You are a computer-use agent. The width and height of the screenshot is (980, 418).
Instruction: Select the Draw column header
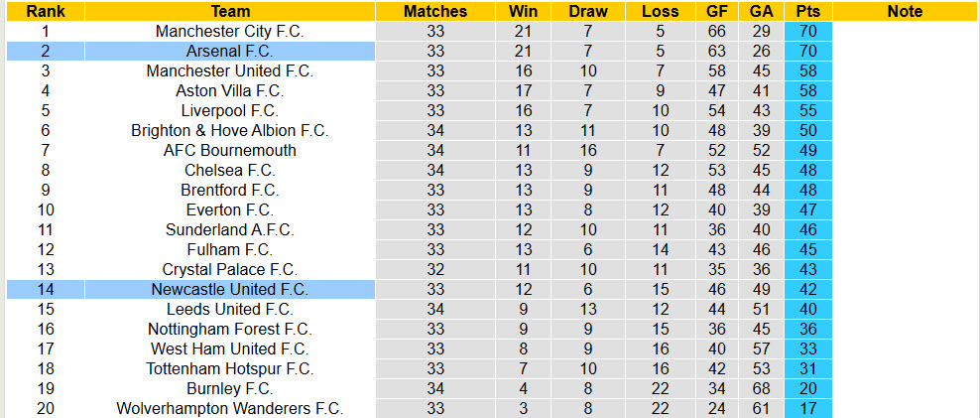588,12
